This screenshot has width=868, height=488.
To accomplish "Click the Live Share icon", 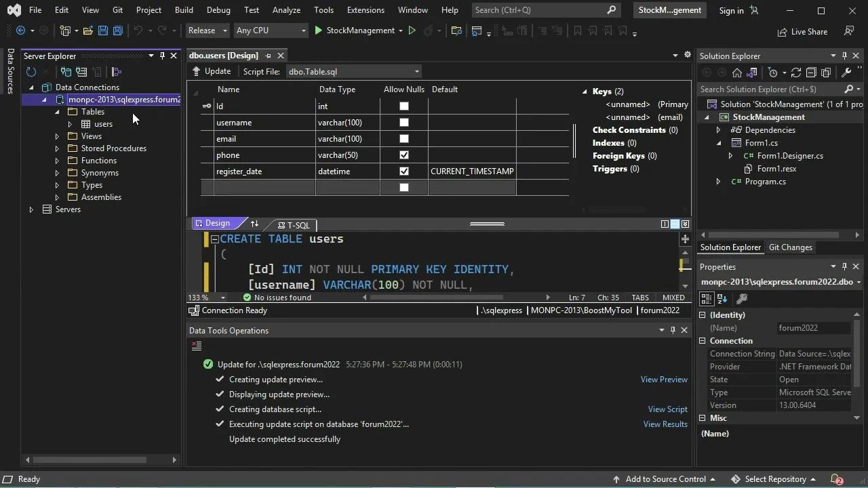I will tap(783, 31).
